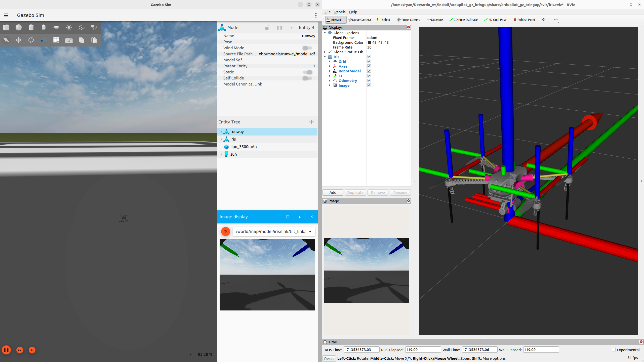Disable the Odometry display checkbox
Screen dimensions: 644x362
(369, 81)
